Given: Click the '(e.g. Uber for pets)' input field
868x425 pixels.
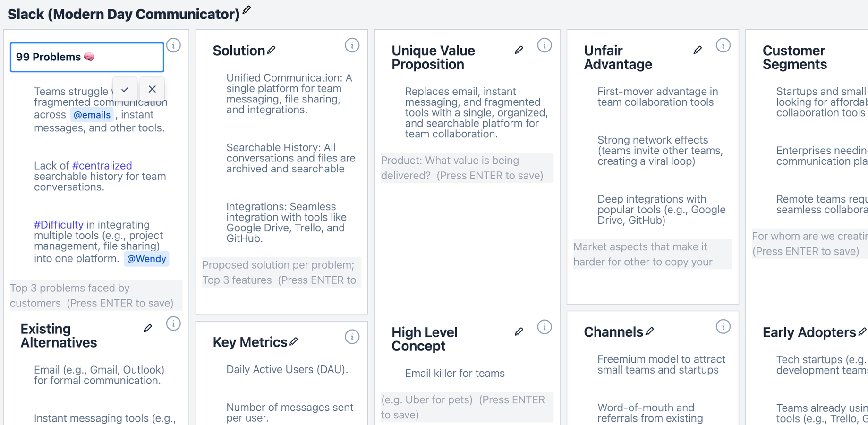Looking at the screenshot, I should coord(467,407).
